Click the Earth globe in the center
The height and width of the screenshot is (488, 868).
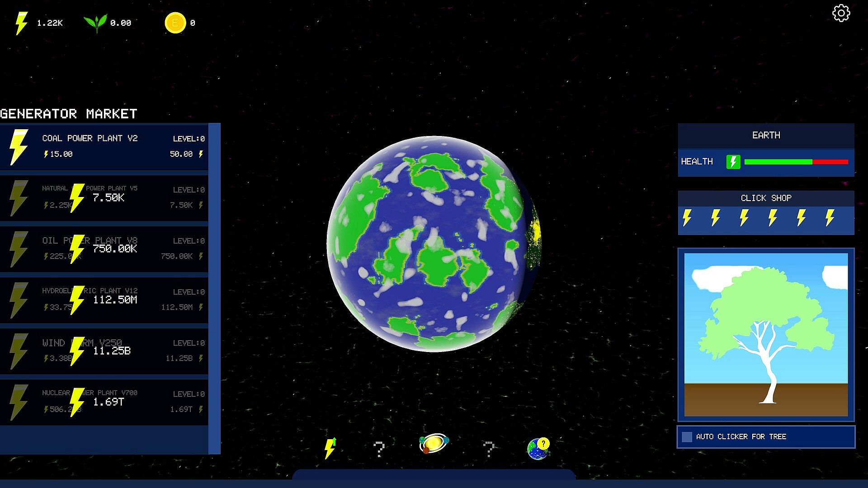433,244
